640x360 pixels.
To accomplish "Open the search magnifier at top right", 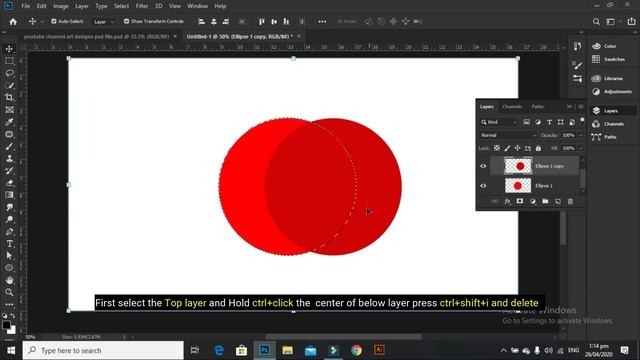I will tap(596, 22).
